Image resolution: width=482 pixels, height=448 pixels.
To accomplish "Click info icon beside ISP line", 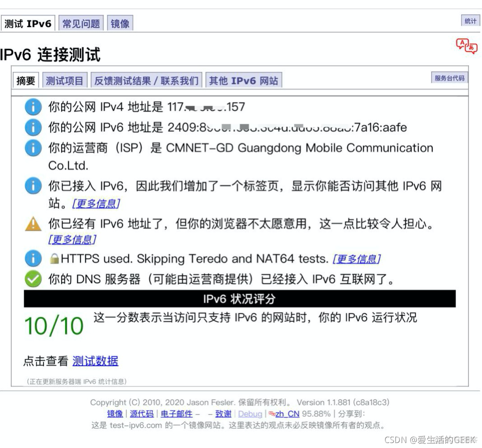I will 33,148.
